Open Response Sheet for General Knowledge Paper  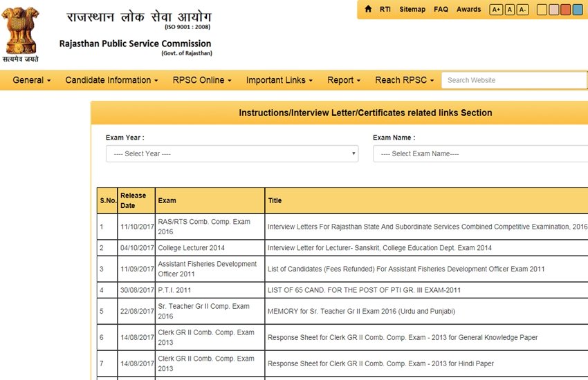point(403,337)
